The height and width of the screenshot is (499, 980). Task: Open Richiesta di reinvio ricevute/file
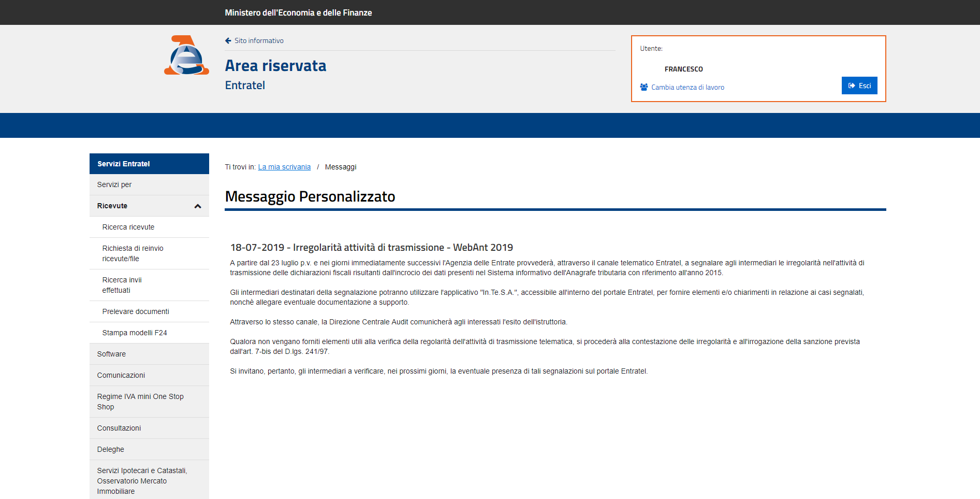[x=149, y=253]
